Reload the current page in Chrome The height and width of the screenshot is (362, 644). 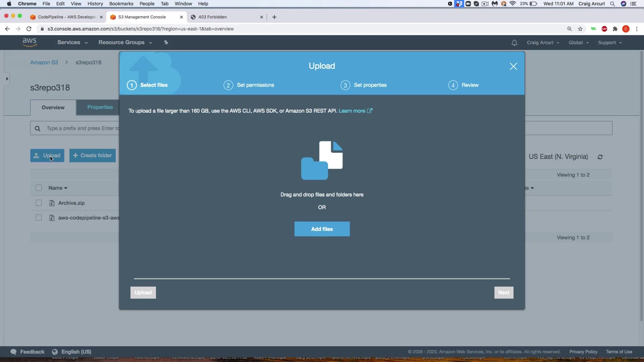coord(29,29)
